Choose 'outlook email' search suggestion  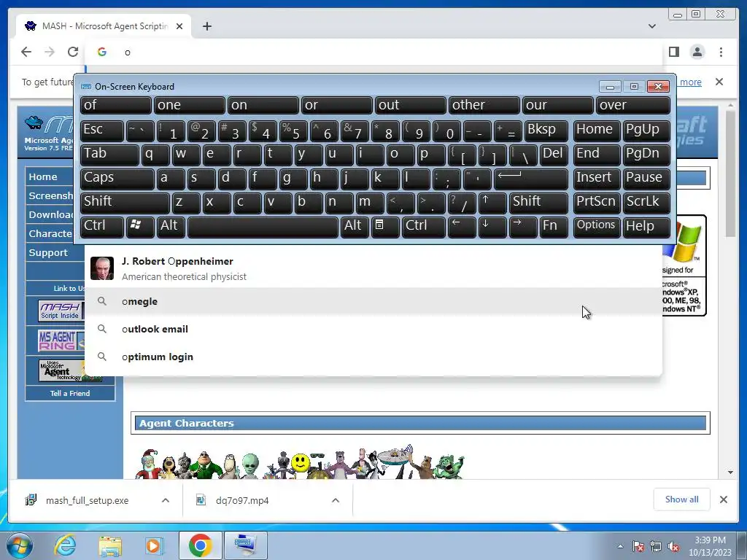click(x=373, y=329)
